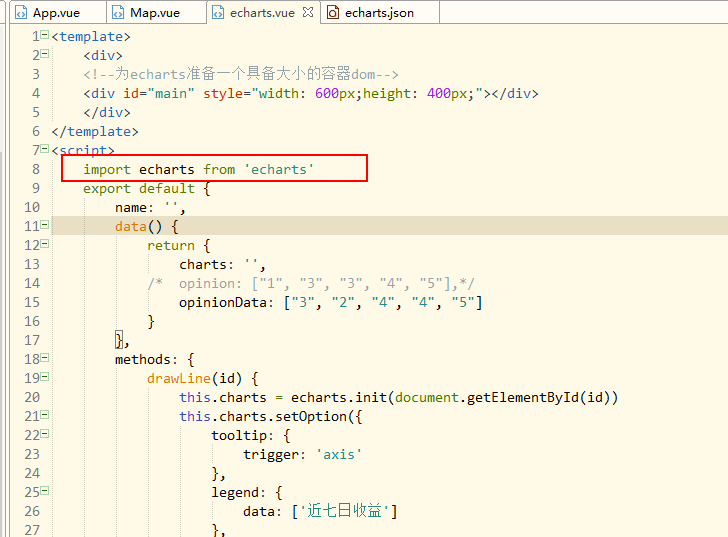Switch to the App.vue tab
The image size is (728, 537).
[x=56, y=13]
